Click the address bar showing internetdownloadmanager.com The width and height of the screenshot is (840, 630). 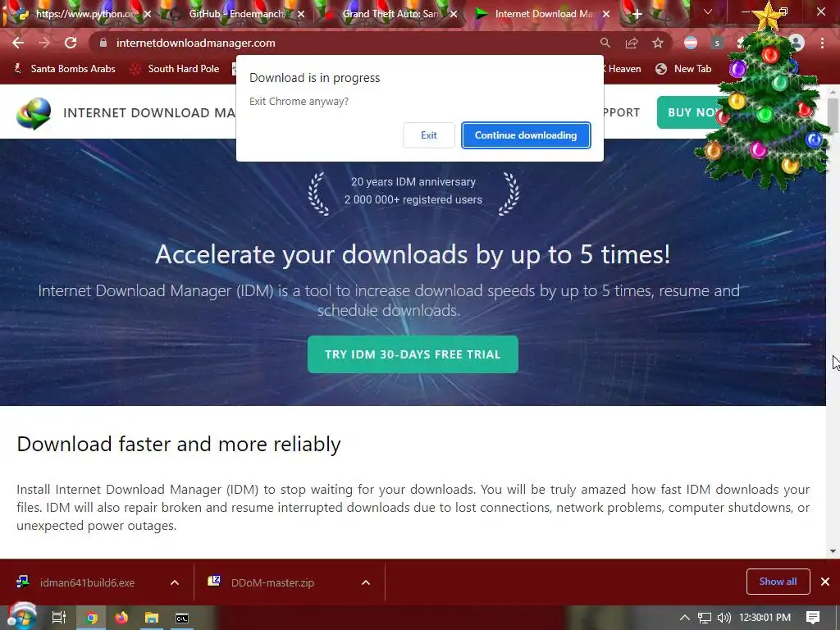(x=343, y=43)
